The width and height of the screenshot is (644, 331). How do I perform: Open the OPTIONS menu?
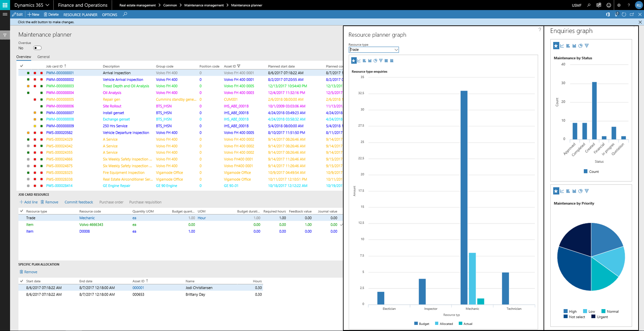point(109,14)
